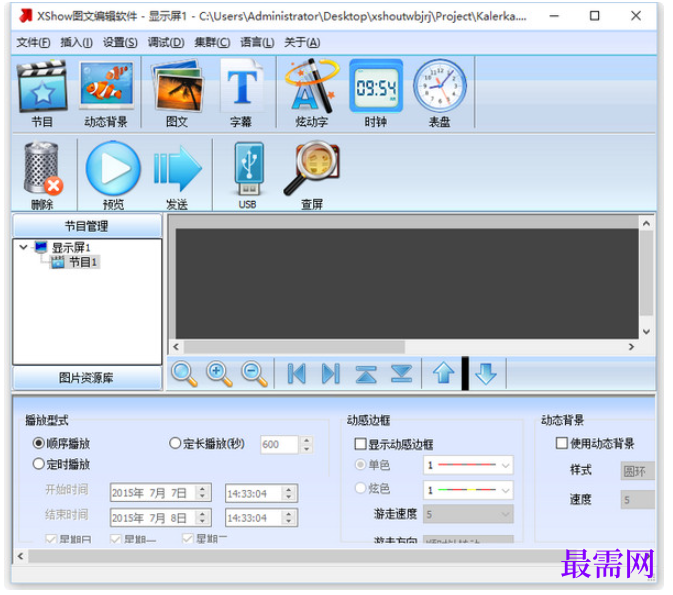The height and width of the screenshot is (595, 673).
Task: Open 文件(F) menu
Action: 33,42
